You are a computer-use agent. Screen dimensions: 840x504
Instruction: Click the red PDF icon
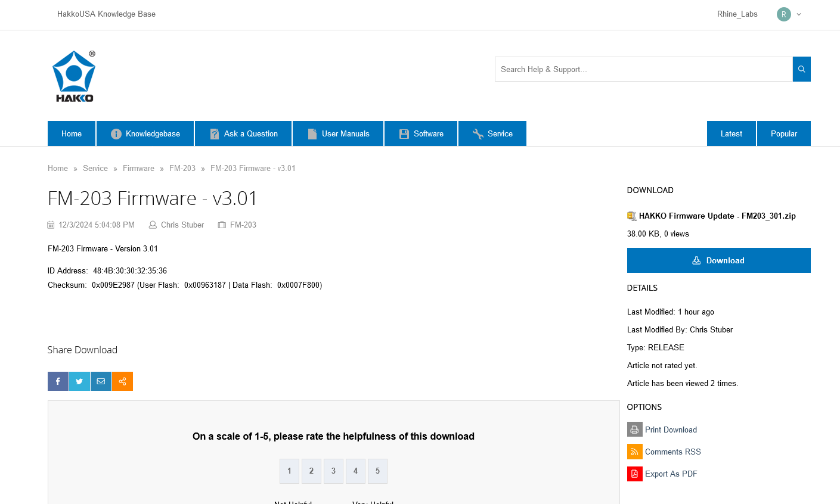(x=634, y=474)
